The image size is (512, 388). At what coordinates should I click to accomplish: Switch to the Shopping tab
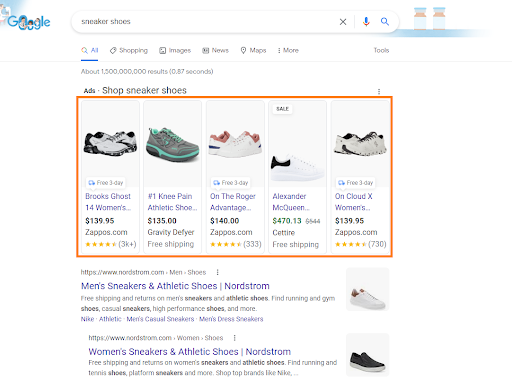point(129,50)
